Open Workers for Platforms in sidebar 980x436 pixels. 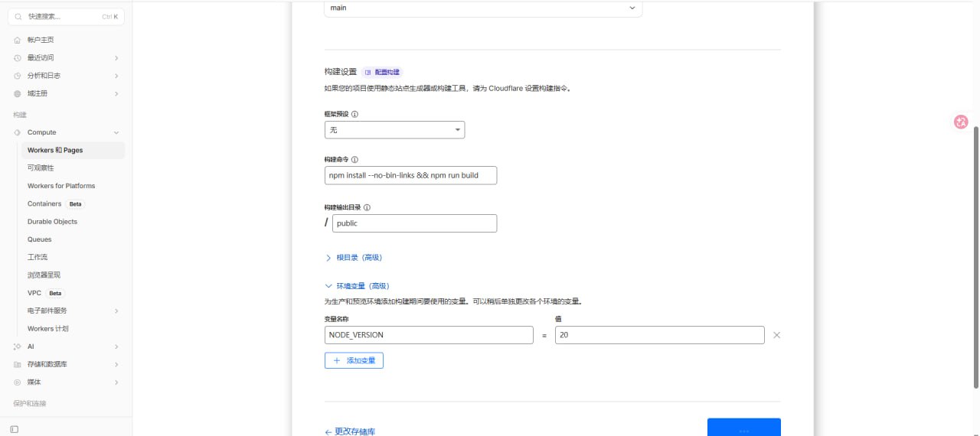click(61, 186)
